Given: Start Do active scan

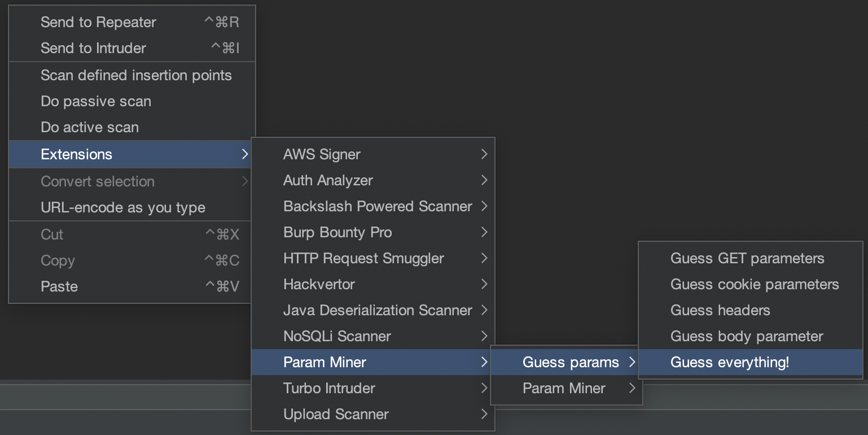Looking at the screenshot, I should tap(132, 127).
